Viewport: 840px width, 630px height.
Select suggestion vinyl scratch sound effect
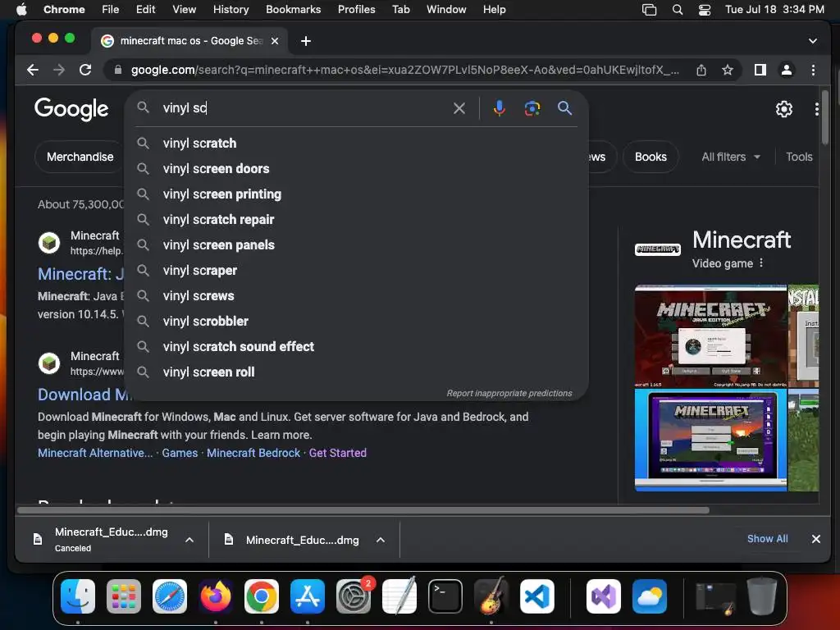[x=357, y=347]
